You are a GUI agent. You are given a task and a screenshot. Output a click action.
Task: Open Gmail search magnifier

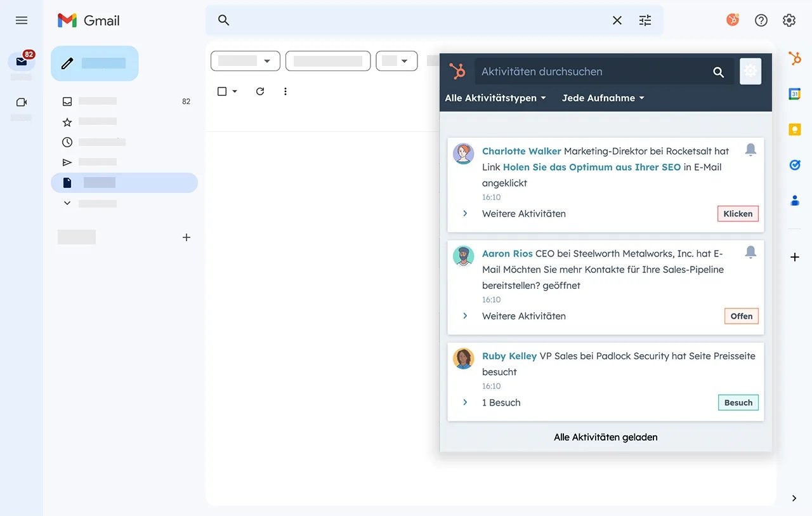pyautogui.click(x=223, y=20)
